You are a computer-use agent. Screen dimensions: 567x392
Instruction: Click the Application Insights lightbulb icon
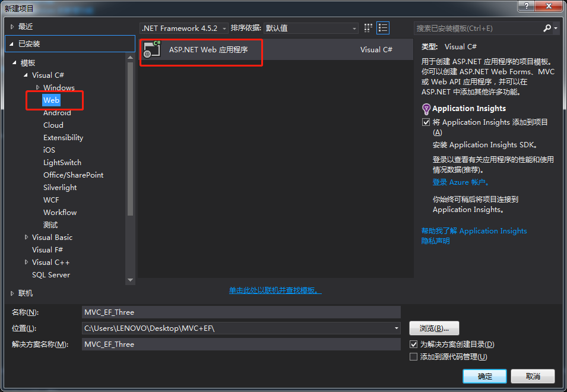tap(426, 109)
